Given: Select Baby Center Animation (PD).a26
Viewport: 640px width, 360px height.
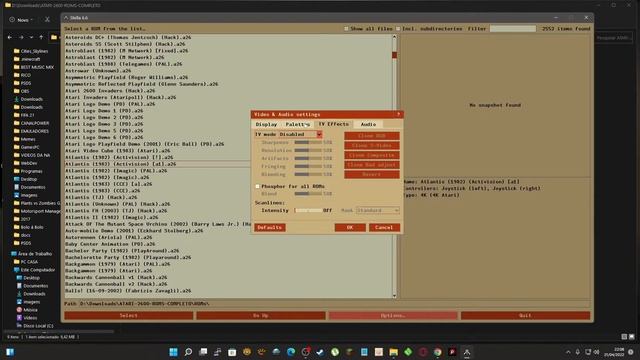Looking at the screenshot, I should pyautogui.click(x=110, y=244).
